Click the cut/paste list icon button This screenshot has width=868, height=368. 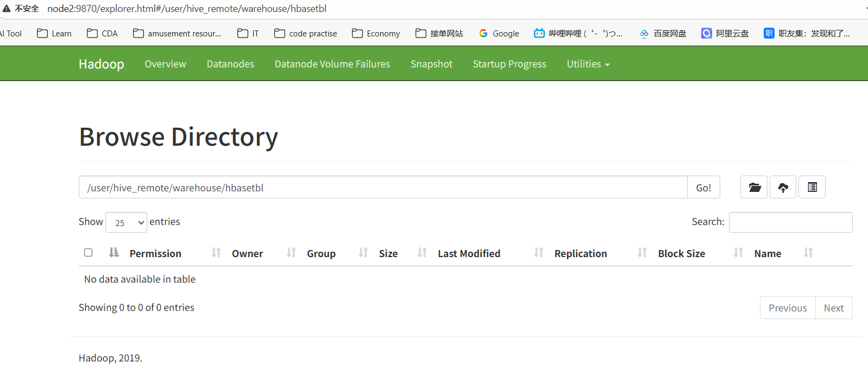pyautogui.click(x=812, y=188)
